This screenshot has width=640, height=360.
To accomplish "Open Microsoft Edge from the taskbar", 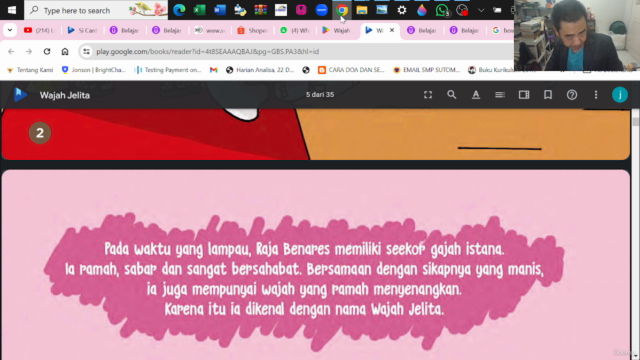I will click(179, 10).
